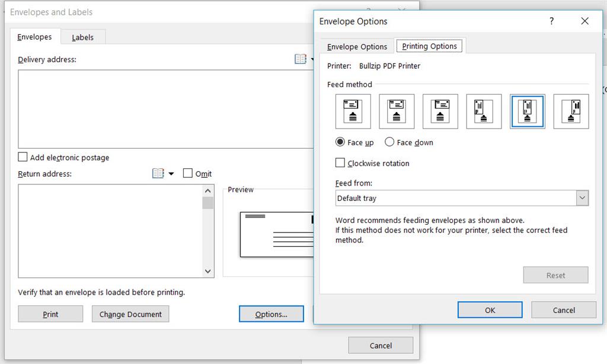The width and height of the screenshot is (607, 364).
Task: Open the Options... button
Action: coord(271,314)
